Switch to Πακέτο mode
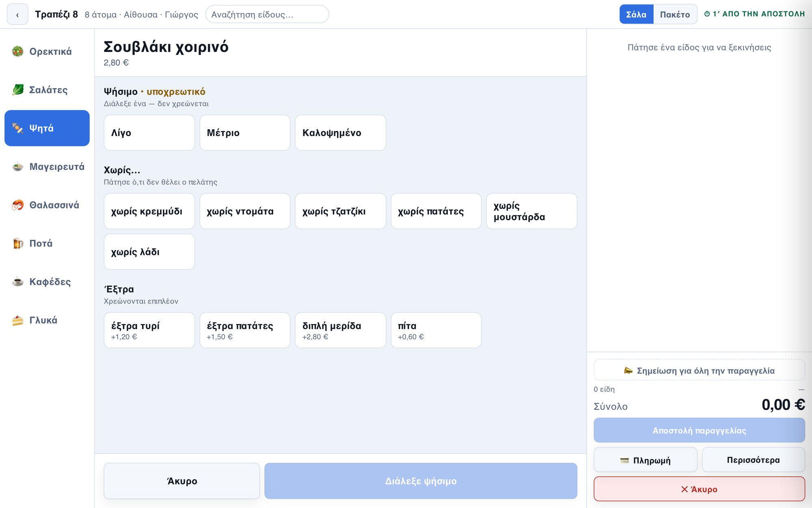Screen dimensions: 812x508 (675, 15)
